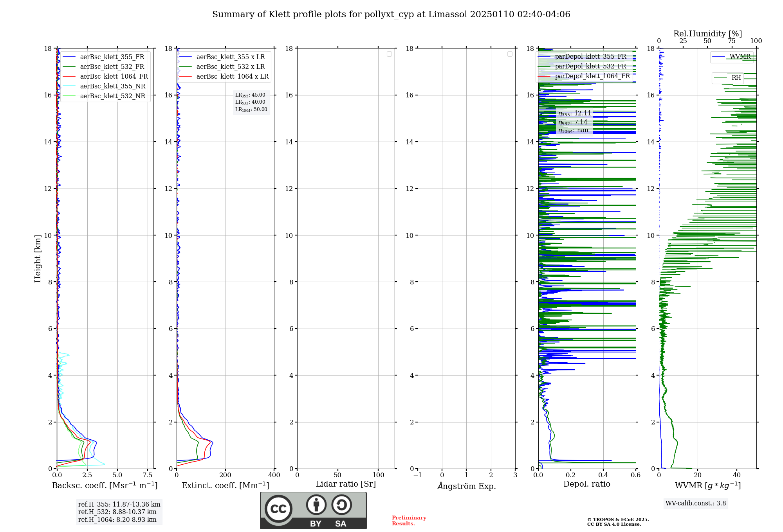Select legend label aerBsc_klett_1064_FR
Viewport: 783px width, 532px height.
pyautogui.click(x=114, y=77)
